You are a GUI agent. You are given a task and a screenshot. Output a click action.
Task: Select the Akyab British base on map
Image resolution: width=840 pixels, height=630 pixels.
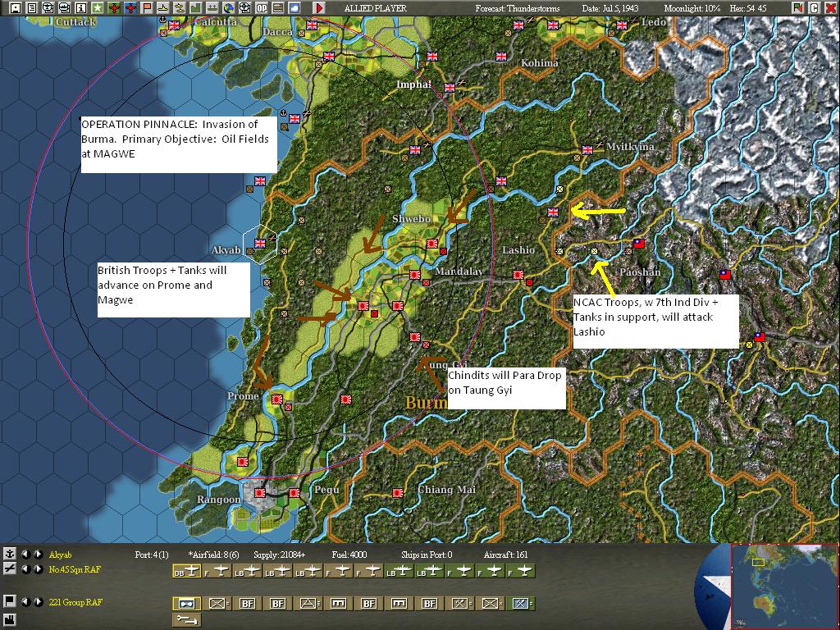(260, 243)
